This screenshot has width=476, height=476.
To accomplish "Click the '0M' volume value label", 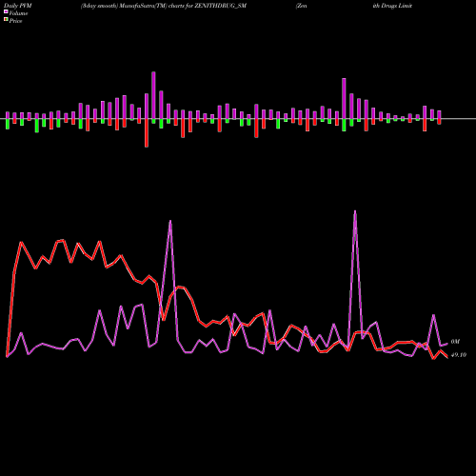I will (x=455, y=342).
